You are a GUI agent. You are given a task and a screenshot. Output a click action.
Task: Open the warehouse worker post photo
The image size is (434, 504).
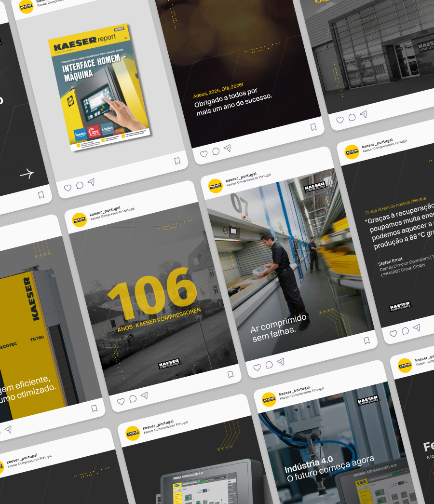tap(289, 264)
